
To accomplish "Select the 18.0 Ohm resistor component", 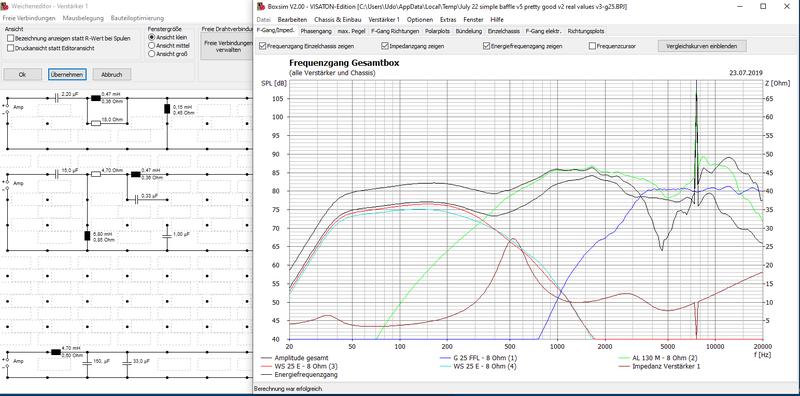I will (95, 122).
